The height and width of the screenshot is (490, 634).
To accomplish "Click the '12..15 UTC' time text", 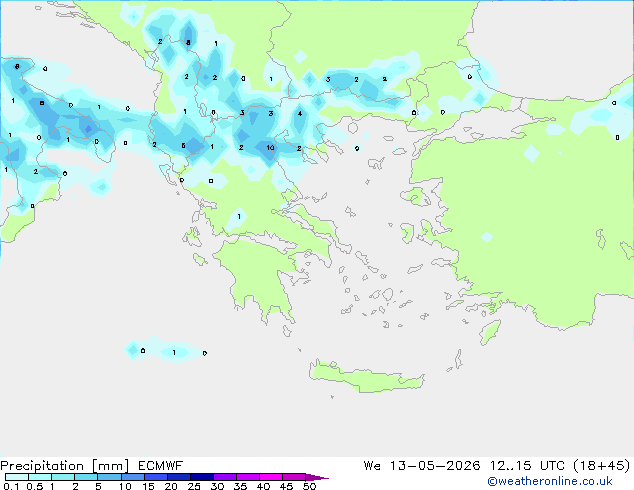I will coord(527,466).
